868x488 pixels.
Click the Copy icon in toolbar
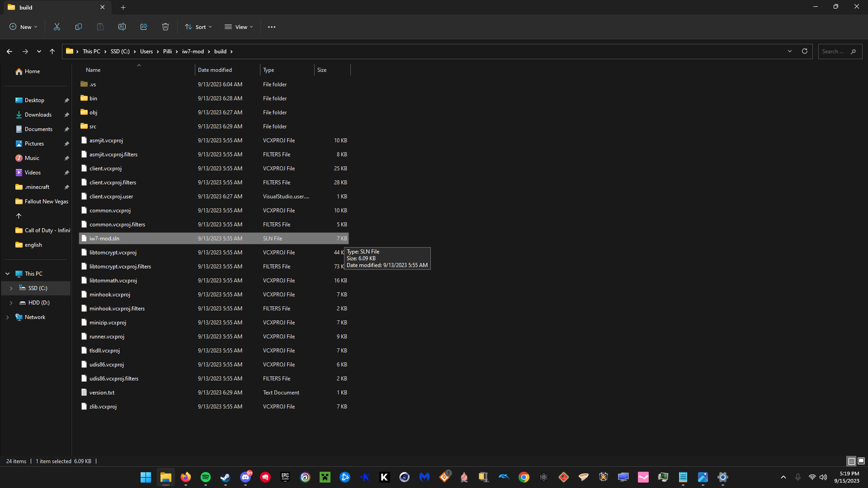point(79,27)
